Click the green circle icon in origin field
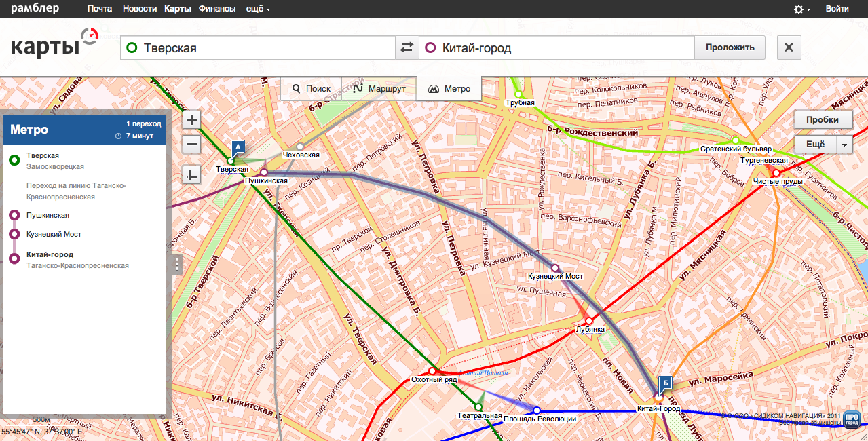 132,47
